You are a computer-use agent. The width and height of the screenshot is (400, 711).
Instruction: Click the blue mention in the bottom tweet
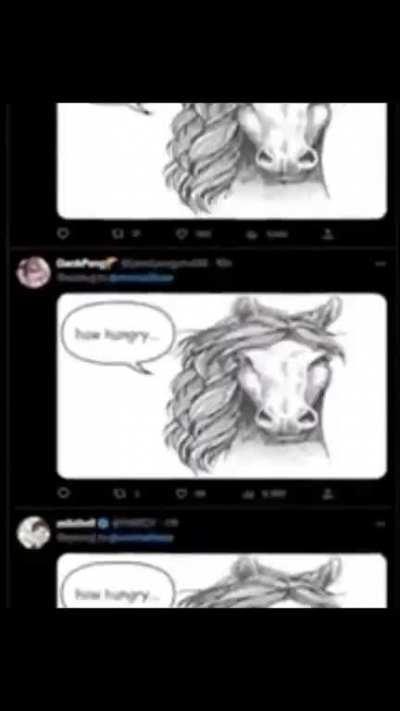141,538
